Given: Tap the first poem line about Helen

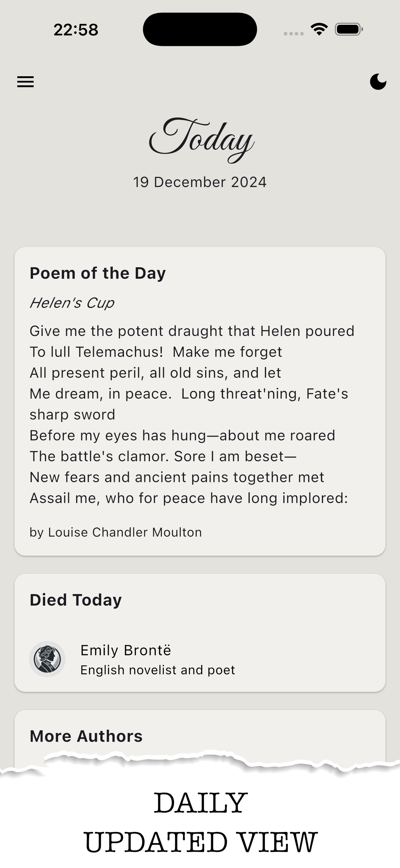Looking at the screenshot, I should click(x=192, y=331).
